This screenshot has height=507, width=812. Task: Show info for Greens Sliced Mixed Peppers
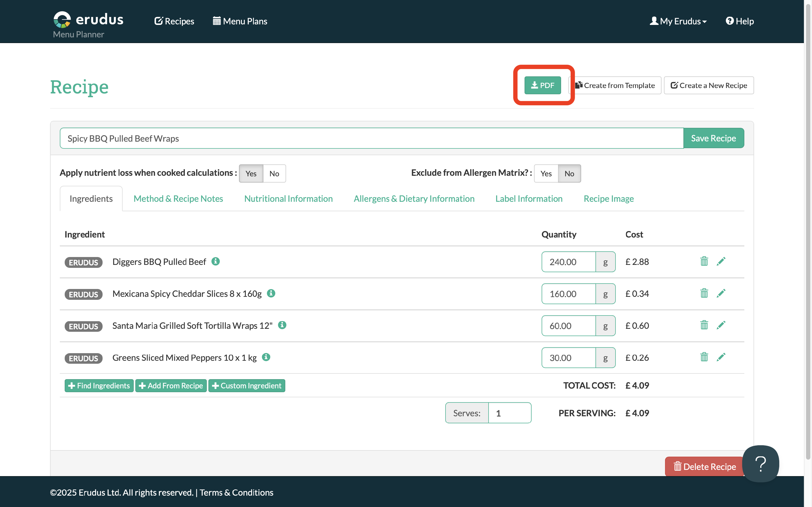click(x=266, y=357)
